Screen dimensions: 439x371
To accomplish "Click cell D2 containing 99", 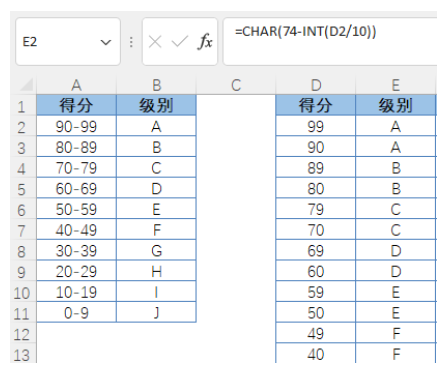I will [316, 126].
